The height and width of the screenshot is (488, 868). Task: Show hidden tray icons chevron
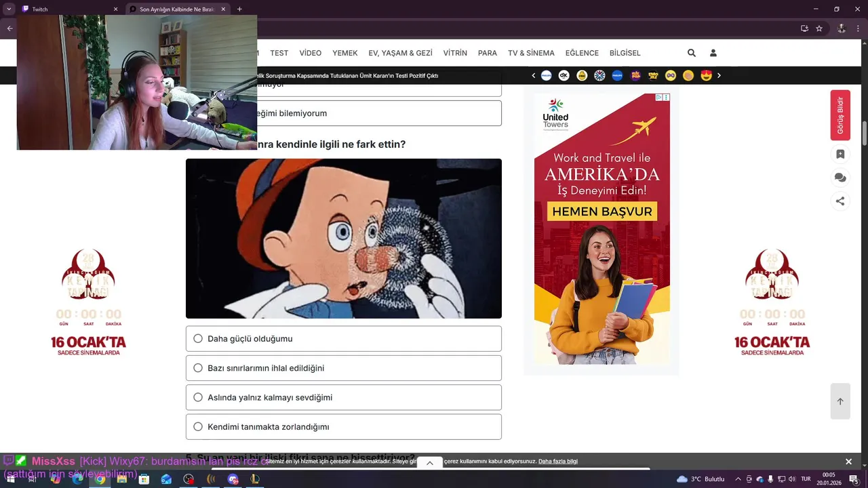738,479
